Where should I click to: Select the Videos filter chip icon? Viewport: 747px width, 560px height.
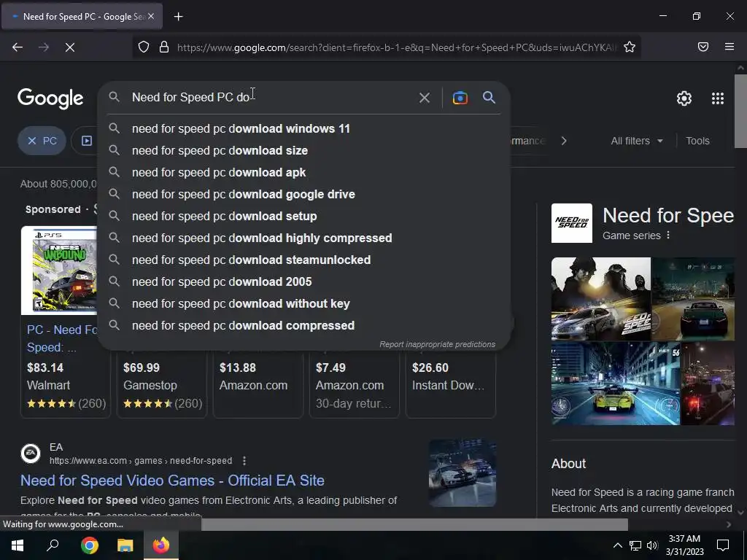tap(86, 141)
